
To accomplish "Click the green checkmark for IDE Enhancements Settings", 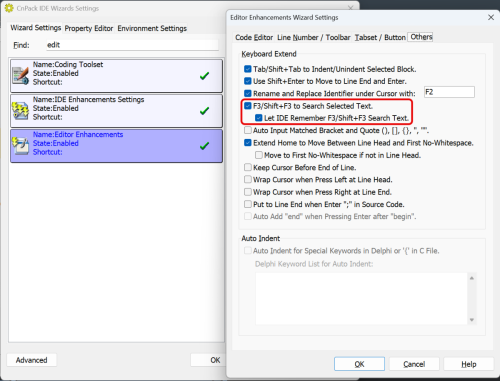I will coord(204,111).
